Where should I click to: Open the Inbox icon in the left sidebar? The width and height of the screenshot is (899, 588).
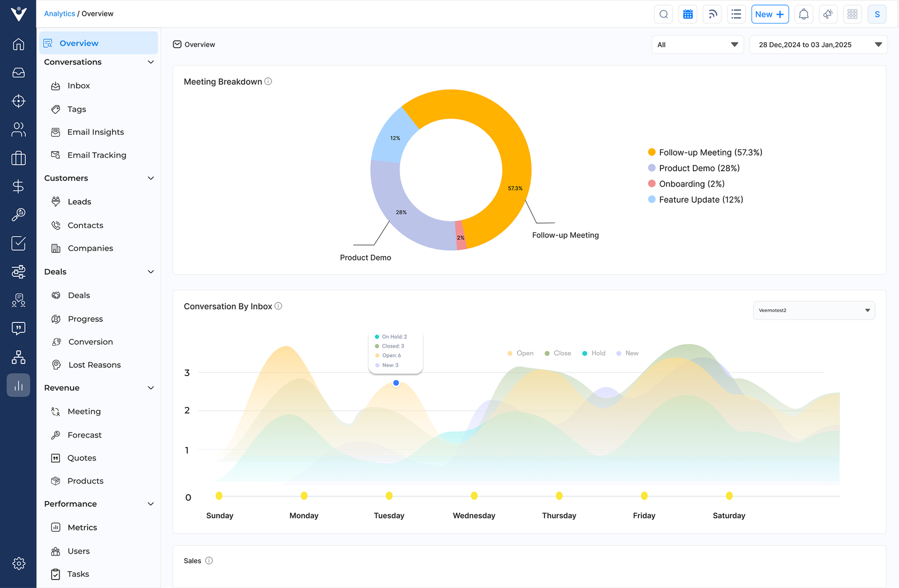point(19,72)
